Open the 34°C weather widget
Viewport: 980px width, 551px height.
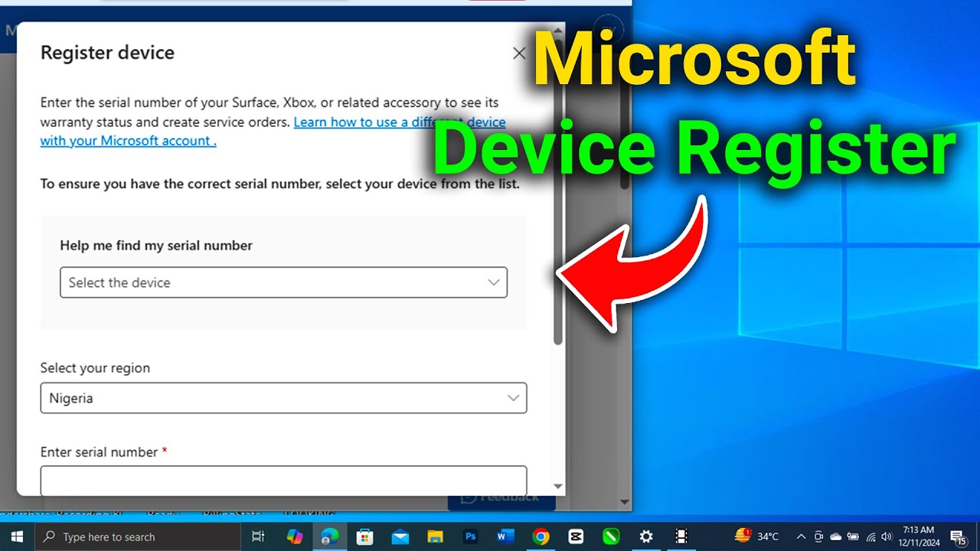(x=756, y=536)
